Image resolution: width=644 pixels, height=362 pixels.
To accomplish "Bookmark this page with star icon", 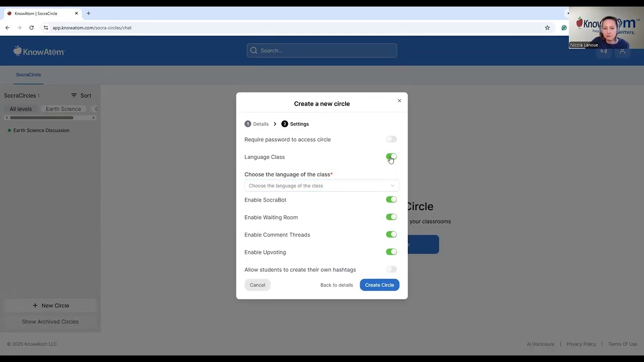I will click(x=547, y=28).
